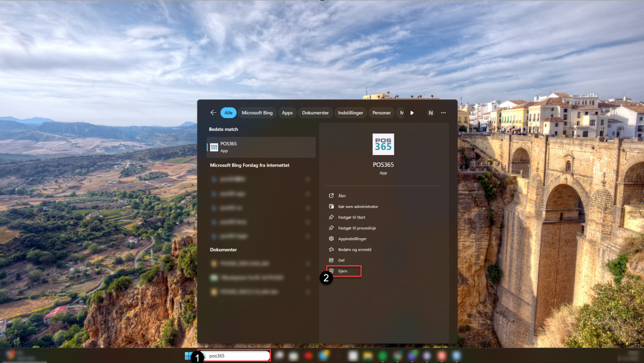Click the large POS365 app logo
The image size is (644, 363).
click(x=383, y=144)
